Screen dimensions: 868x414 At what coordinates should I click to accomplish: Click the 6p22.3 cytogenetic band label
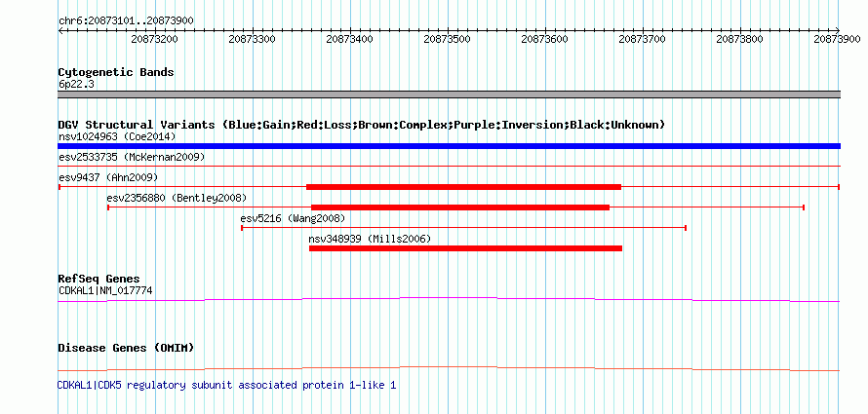tap(75, 84)
